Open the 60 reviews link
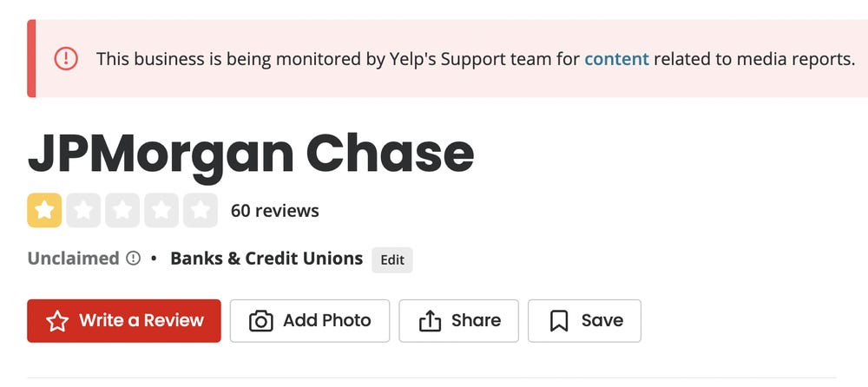Viewport: 868px width, 387px height. pos(274,211)
